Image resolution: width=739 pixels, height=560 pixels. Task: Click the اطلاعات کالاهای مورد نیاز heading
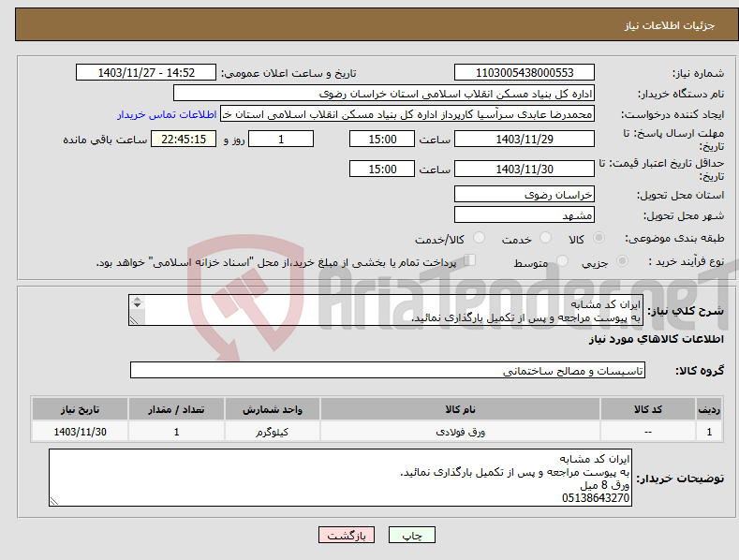click(656, 339)
